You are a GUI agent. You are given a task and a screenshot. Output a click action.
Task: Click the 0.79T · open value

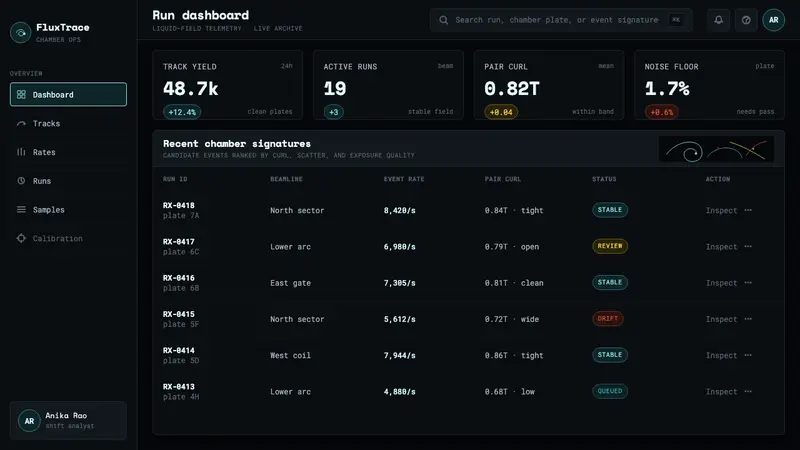[512, 246]
